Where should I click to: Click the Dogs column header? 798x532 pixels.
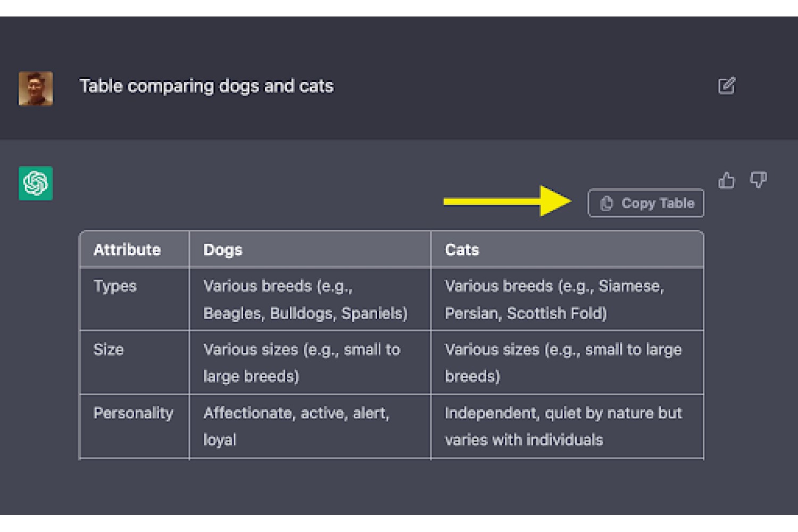tap(310, 249)
